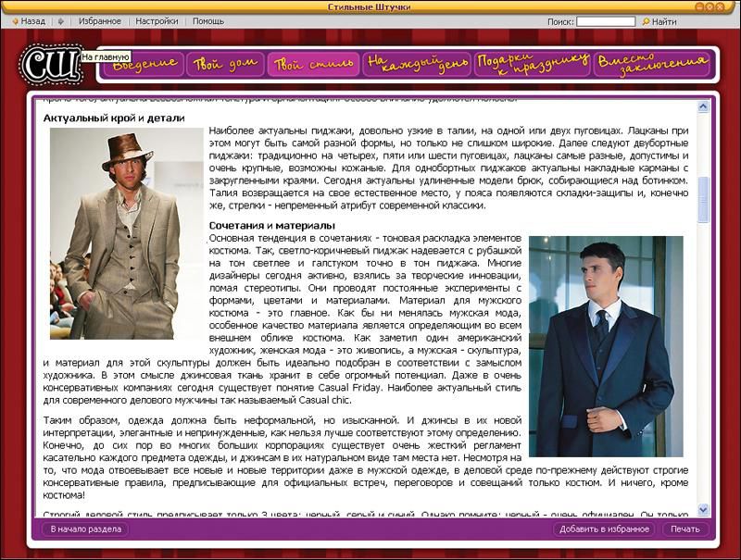This screenshot has height=560, width=741.
Task: Click the Добавить в избранное button
Action: point(604,529)
